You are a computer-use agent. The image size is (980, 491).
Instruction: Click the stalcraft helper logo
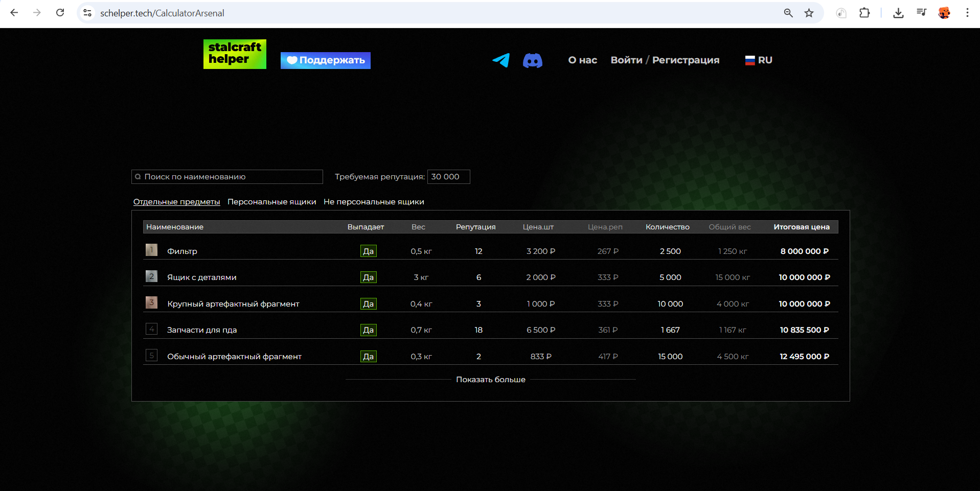pyautogui.click(x=235, y=54)
